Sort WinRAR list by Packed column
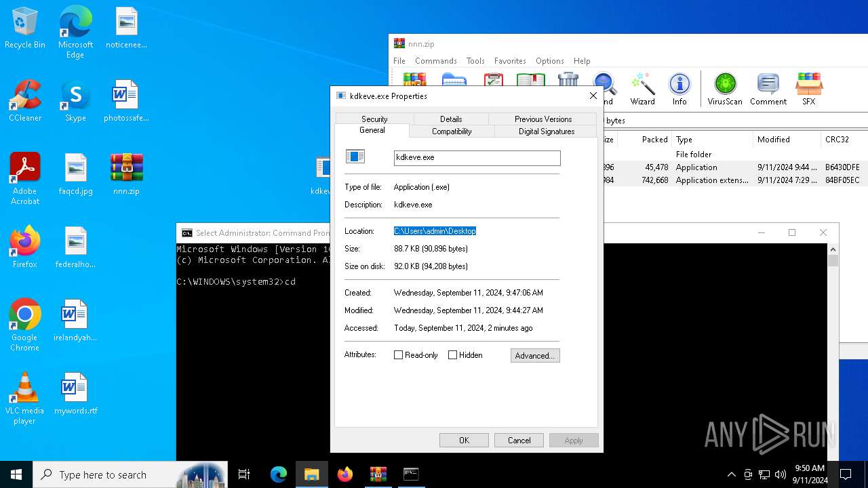868x488 pixels. coord(644,140)
